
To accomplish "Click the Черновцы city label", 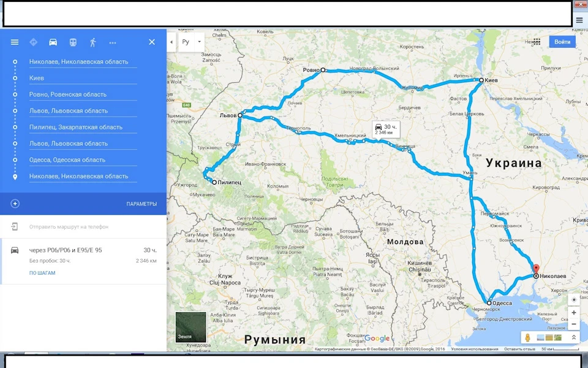I will point(311,199).
